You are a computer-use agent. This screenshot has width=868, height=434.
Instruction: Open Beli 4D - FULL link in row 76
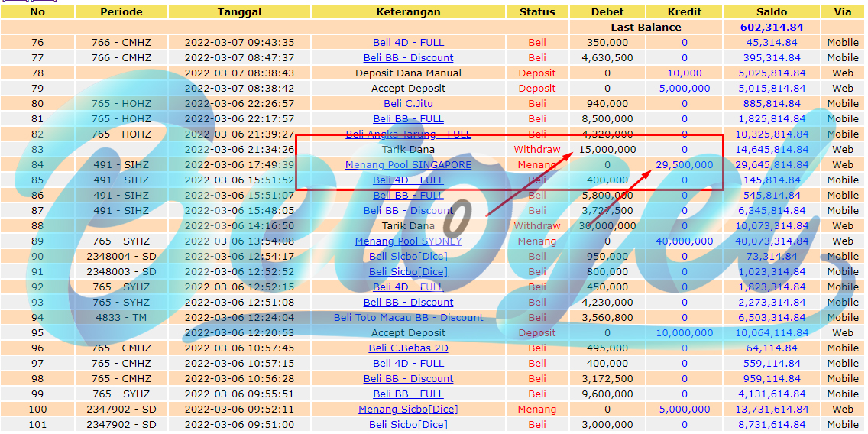tap(408, 43)
